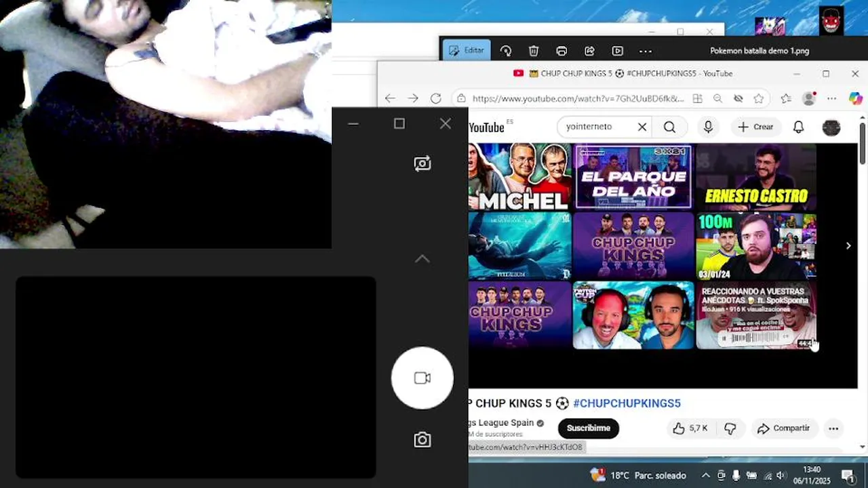Open the Edge profile avatar

click(809, 98)
